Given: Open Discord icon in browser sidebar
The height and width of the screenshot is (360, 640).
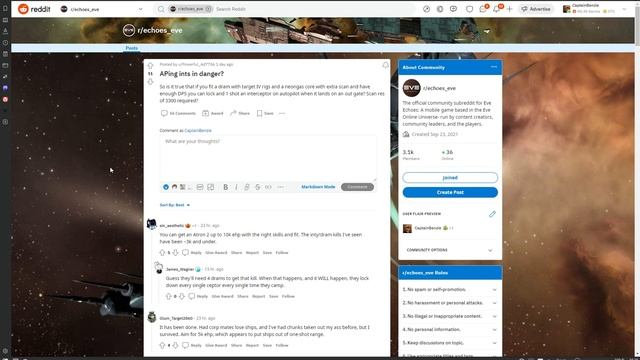Looking at the screenshot, I should point(5,88).
